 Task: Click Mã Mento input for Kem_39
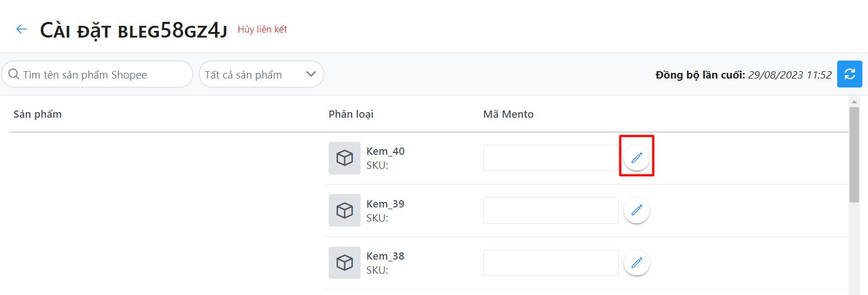[x=550, y=210]
